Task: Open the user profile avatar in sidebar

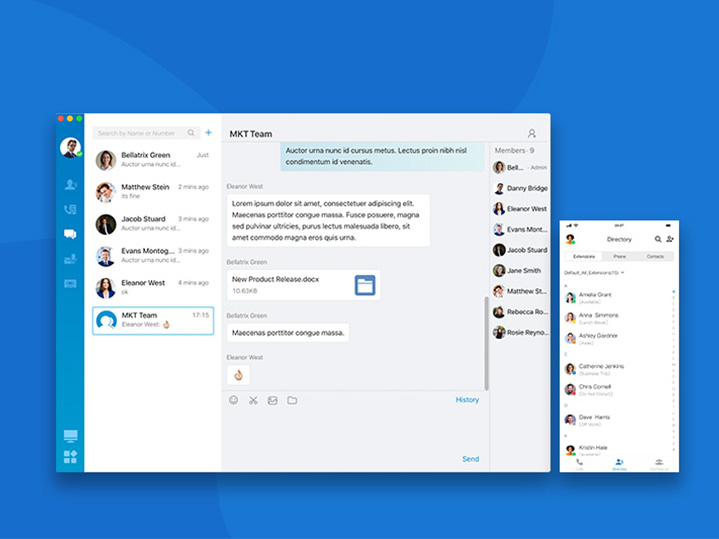Action: [71, 148]
